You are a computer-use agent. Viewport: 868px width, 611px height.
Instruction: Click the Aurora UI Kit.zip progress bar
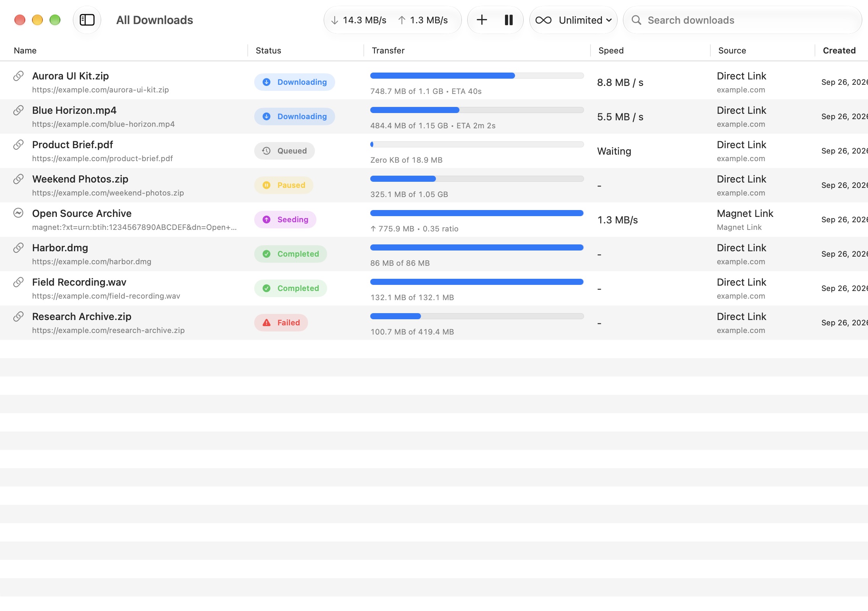[477, 76]
